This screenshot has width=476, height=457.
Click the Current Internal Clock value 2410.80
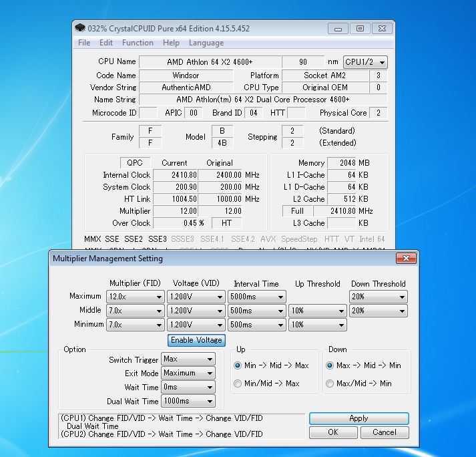coord(175,175)
